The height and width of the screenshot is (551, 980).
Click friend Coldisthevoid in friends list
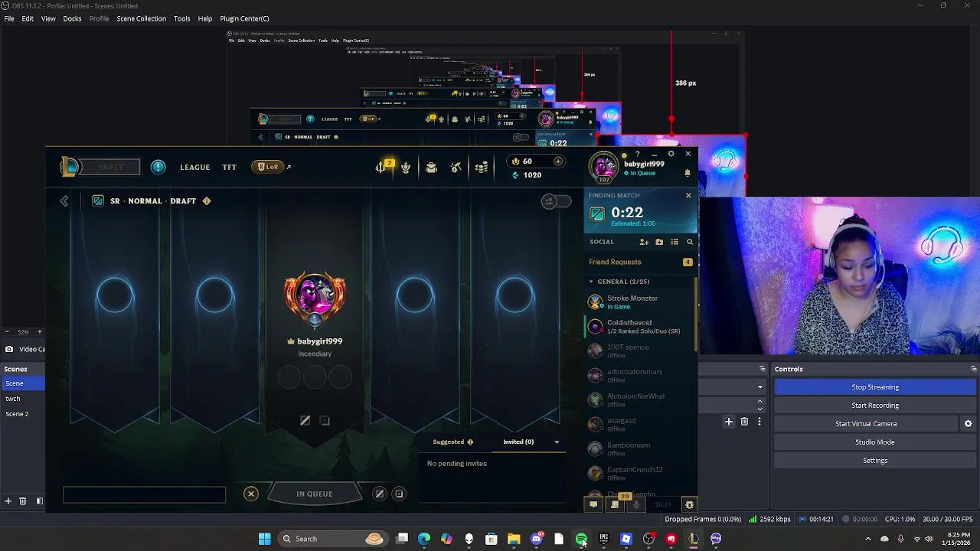click(x=640, y=327)
